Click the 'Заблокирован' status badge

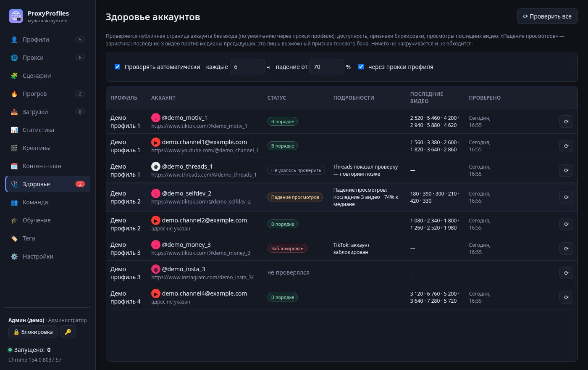[287, 248]
